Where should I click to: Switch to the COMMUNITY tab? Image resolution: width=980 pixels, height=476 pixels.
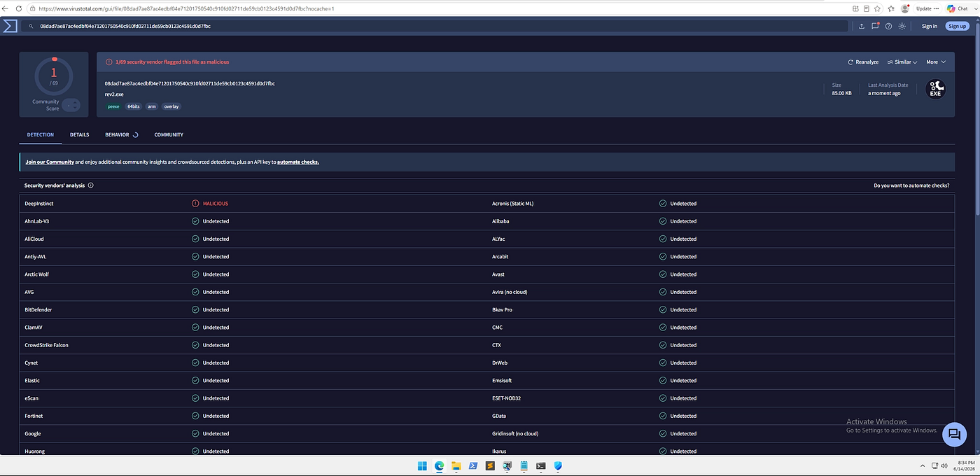pyautogui.click(x=169, y=134)
